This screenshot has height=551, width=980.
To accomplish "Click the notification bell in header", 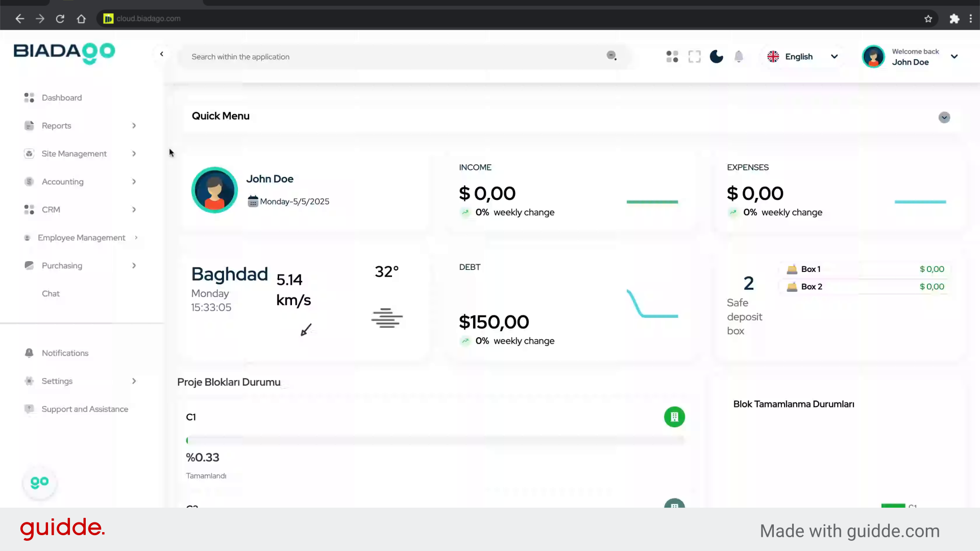I will 739,57.
